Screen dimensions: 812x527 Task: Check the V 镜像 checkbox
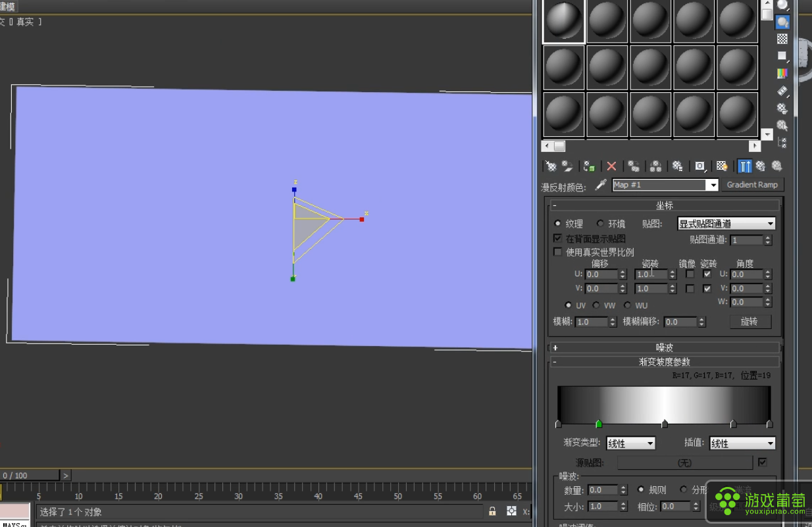pyautogui.click(x=690, y=289)
